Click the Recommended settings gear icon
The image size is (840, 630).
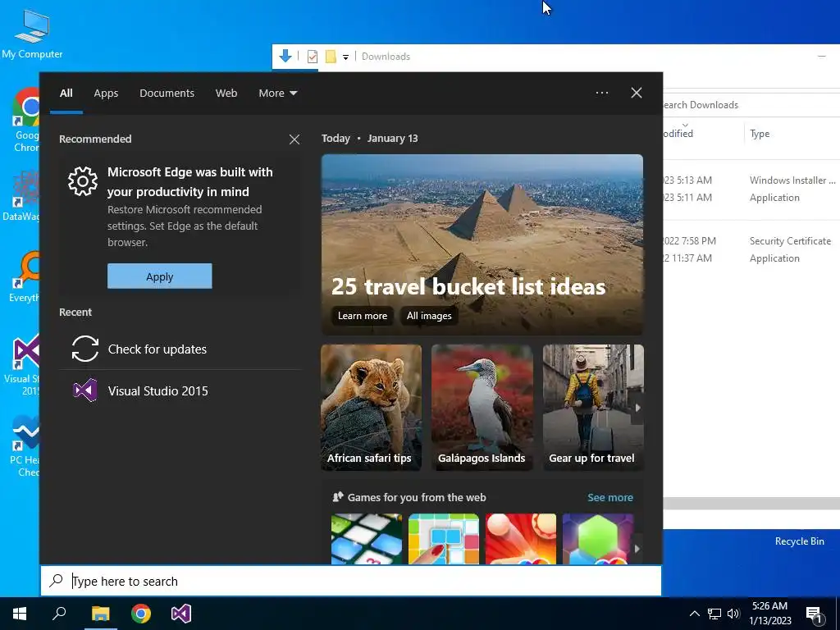[83, 181]
